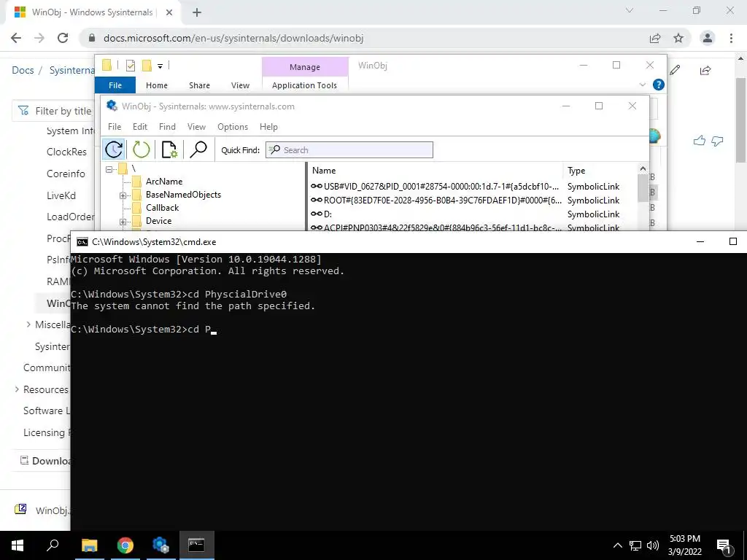Open File Explorer from the taskbar
Image resolution: width=747 pixels, height=560 pixels.
[x=89, y=545]
